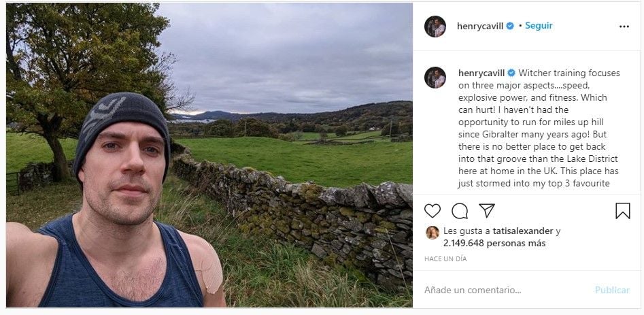This screenshot has width=644, height=315.
Task: Click the Seguir follow link
Action: tap(539, 26)
